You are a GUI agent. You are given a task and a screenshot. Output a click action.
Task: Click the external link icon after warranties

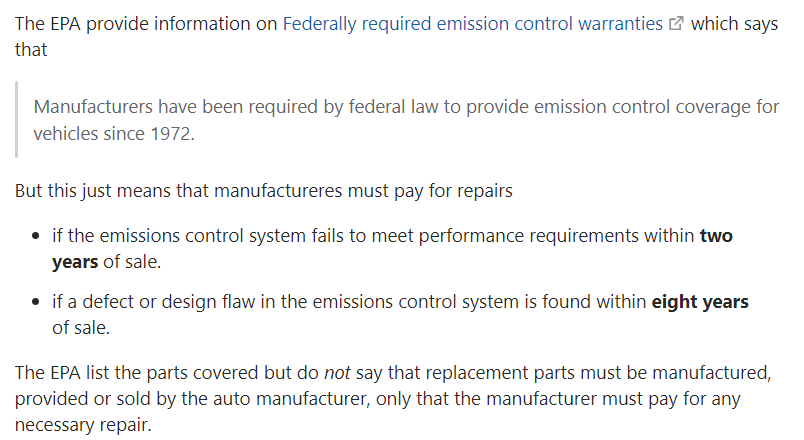676,24
